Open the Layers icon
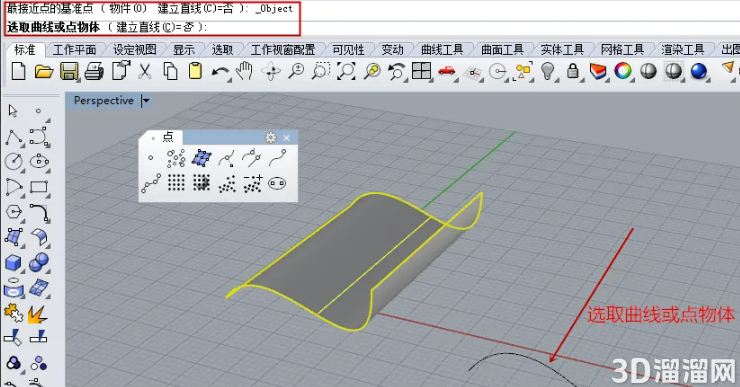 point(598,72)
